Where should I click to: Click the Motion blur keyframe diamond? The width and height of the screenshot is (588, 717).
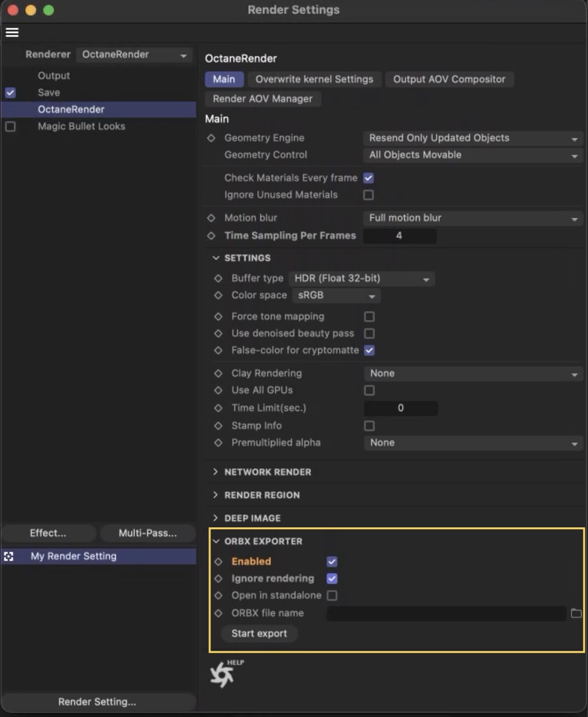point(211,218)
